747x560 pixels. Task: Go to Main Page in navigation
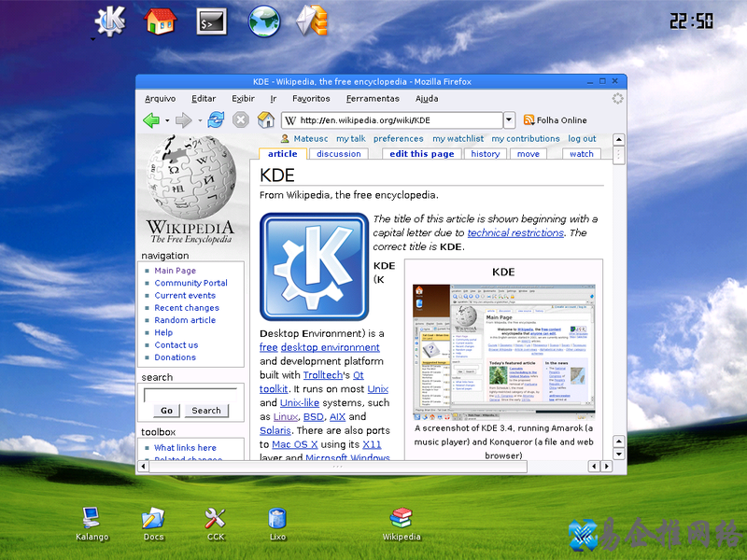coord(175,271)
